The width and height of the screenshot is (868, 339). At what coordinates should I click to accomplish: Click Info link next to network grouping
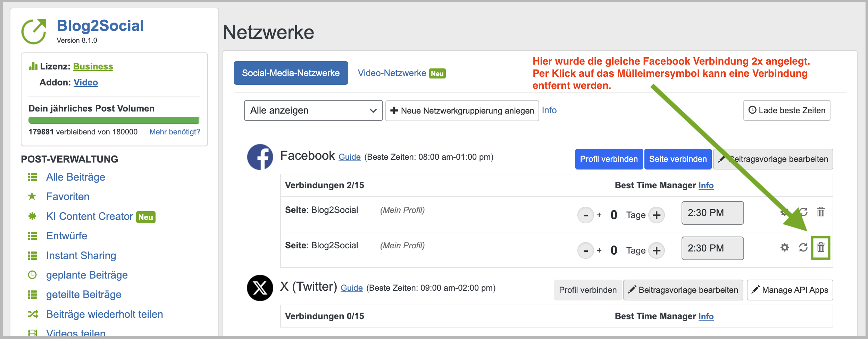[549, 110]
